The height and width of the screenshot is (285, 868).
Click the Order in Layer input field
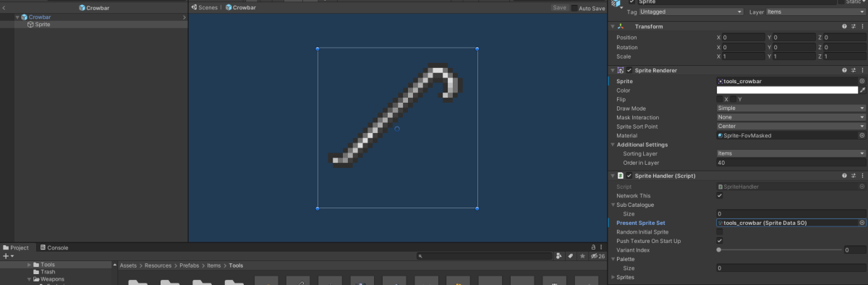pos(791,163)
